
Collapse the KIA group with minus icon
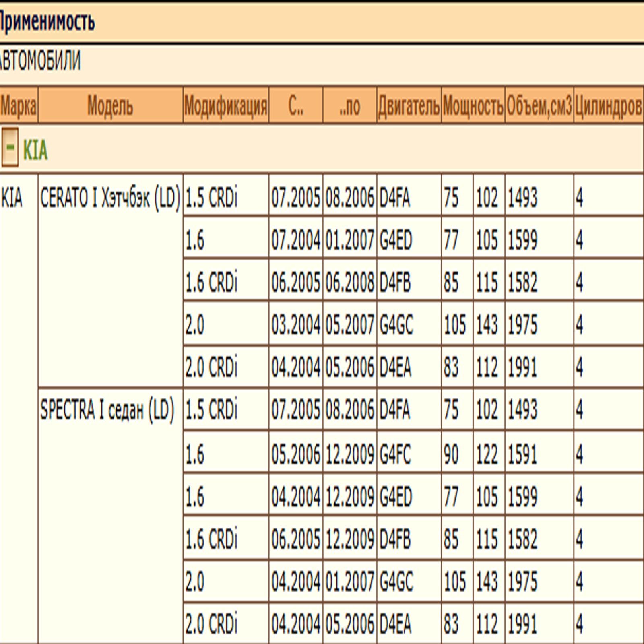click(x=10, y=147)
